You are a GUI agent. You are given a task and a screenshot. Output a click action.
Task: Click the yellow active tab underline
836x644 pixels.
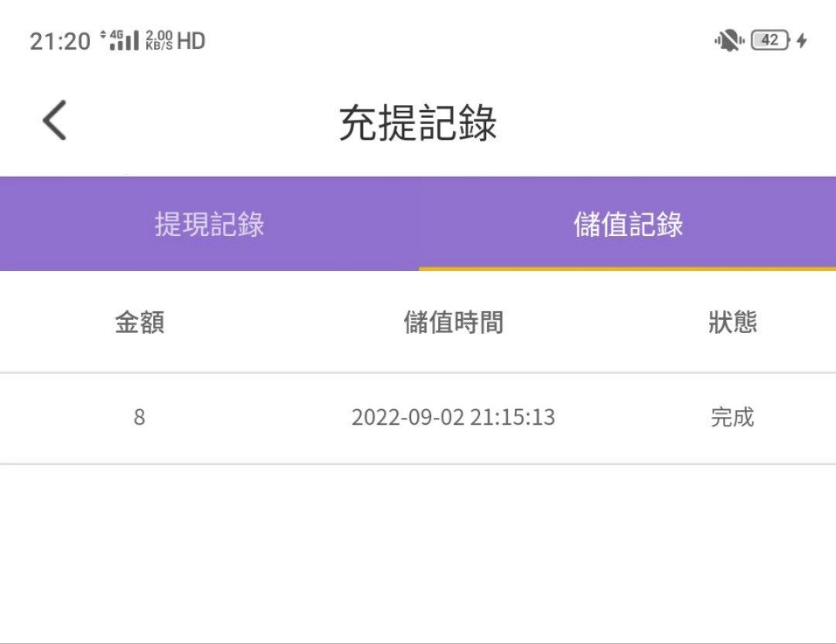pos(627,269)
